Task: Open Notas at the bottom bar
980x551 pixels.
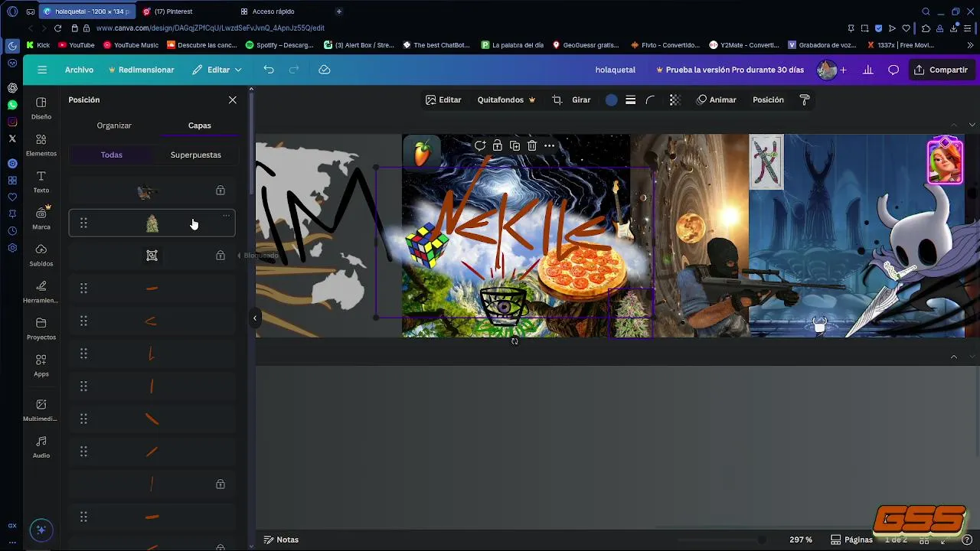Action: (x=281, y=540)
